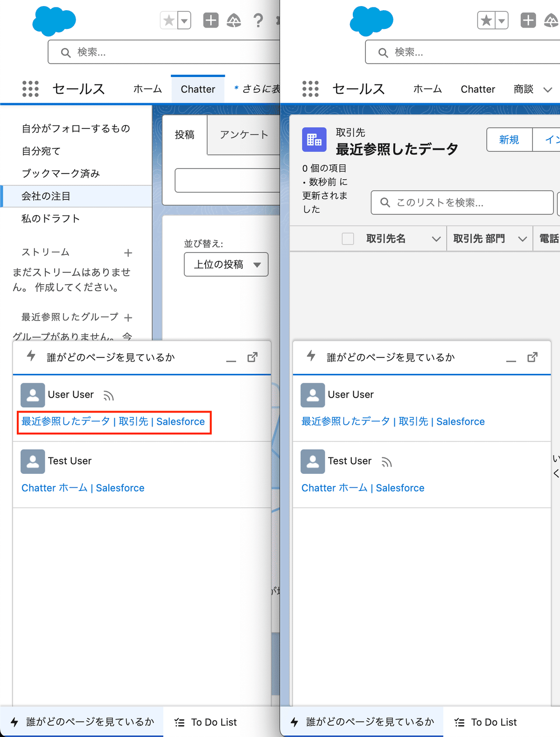Viewport: 560px width, 737px height.
Task: Click User User avatar in right panel
Action: point(313,395)
